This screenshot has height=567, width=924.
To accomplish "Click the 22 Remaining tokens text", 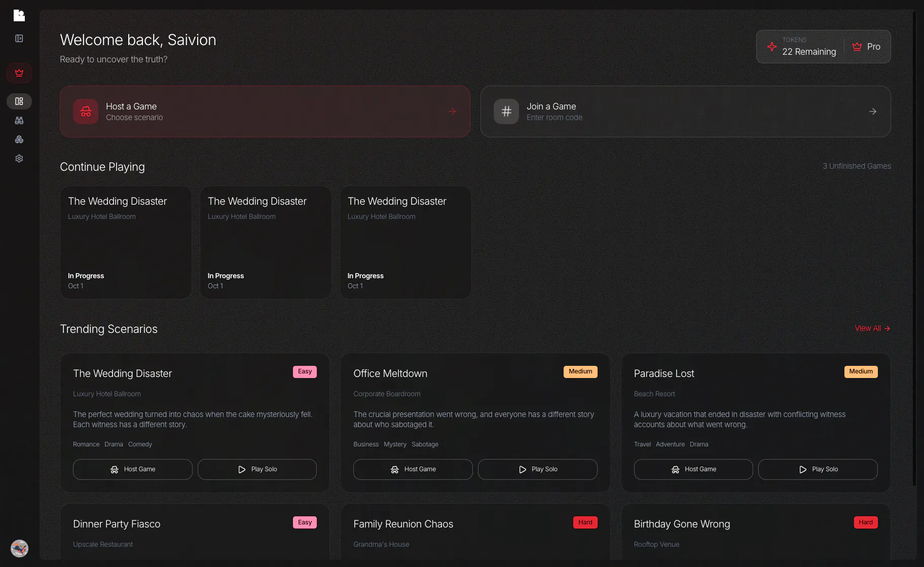I will pos(809,52).
